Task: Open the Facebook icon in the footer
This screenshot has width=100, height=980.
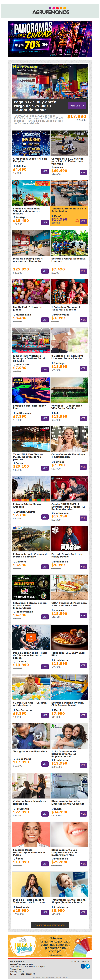Action: [82, 966]
